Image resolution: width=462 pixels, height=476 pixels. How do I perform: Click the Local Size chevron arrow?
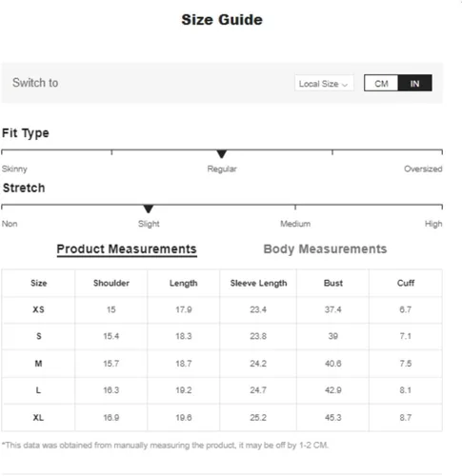click(345, 85)
